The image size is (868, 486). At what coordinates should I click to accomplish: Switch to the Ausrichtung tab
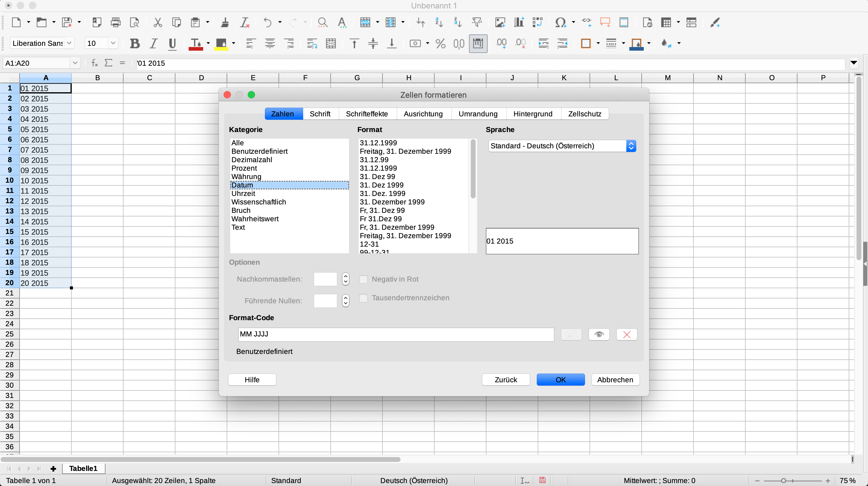click(x=423, y=114)
